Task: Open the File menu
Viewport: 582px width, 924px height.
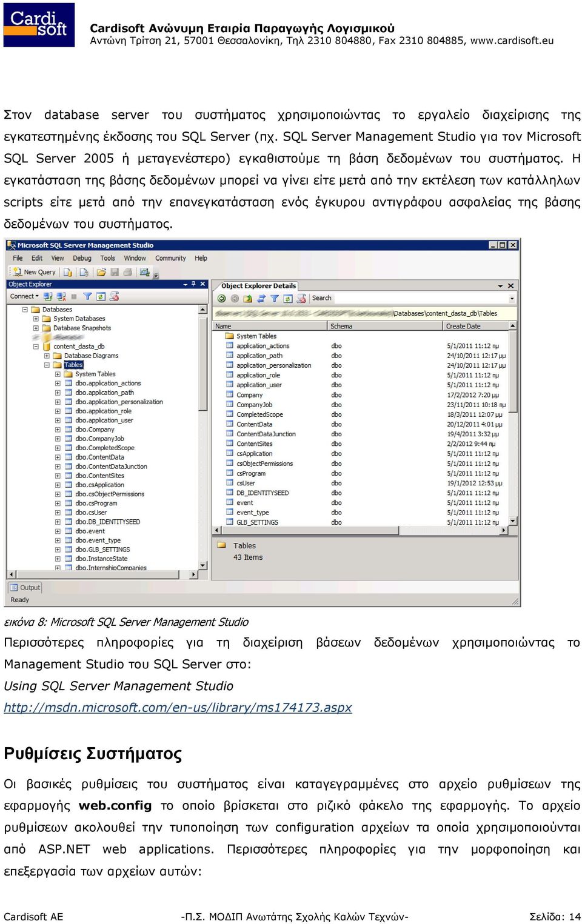Action: (x=18, y=258)
